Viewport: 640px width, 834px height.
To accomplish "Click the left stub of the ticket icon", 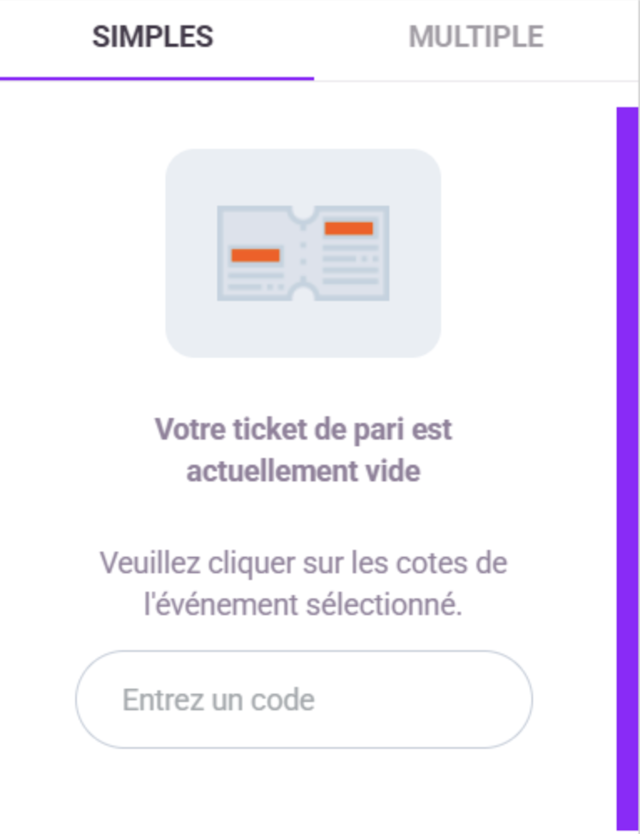I will [257, 253].
